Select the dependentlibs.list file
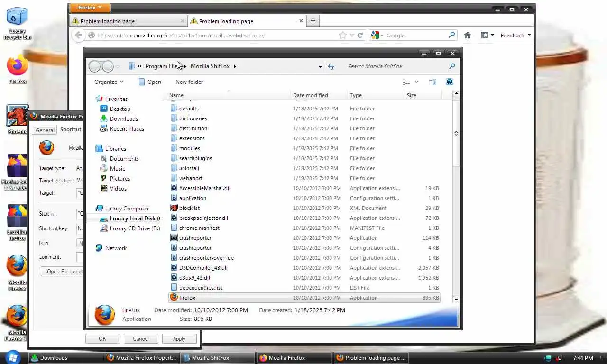 coord(304,288)
